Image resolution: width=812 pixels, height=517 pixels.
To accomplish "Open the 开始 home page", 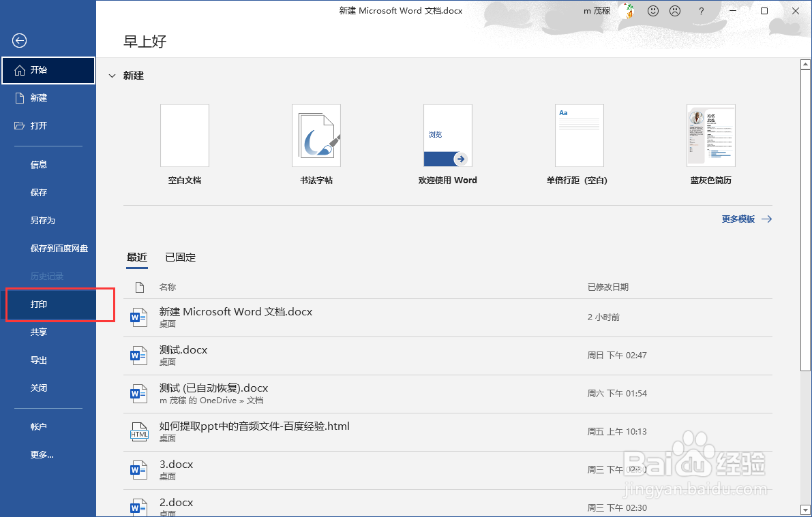I will pos(48,70).
